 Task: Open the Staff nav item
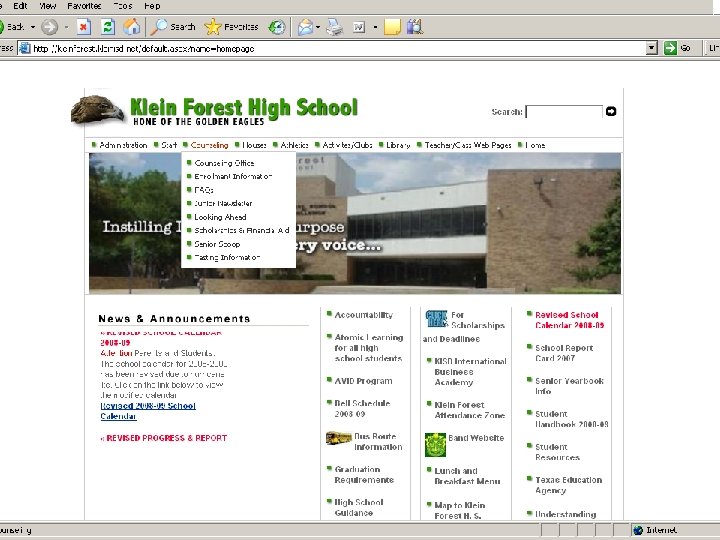(169, 145)
